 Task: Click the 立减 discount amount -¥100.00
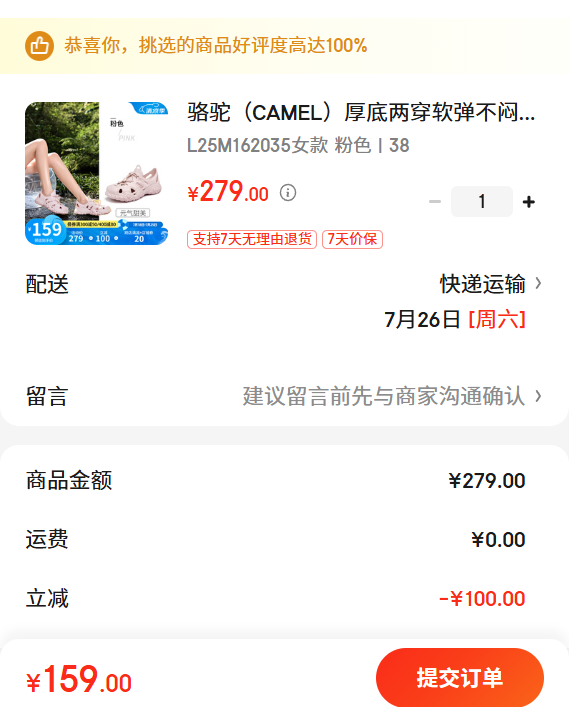click(482, 599)
